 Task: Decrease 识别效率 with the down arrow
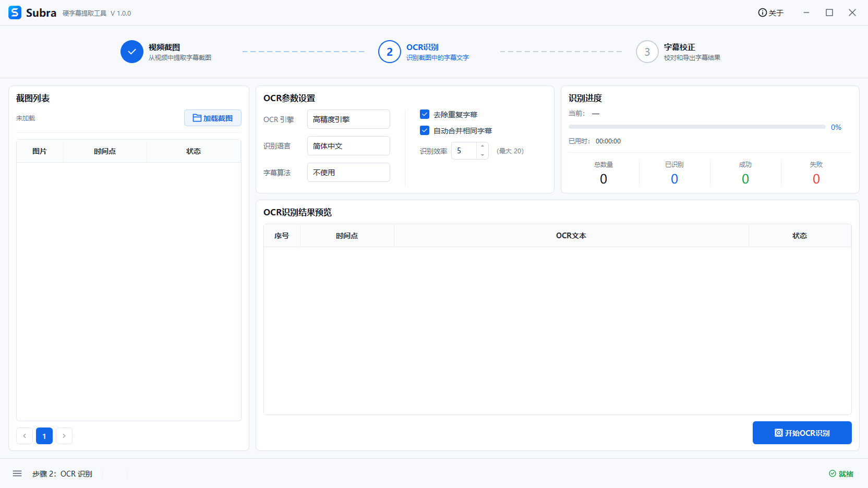(x=483, y=155)
